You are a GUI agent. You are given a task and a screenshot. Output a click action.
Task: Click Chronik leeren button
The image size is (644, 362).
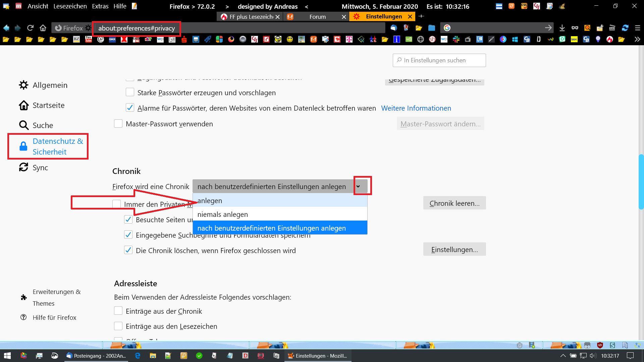click(x=454, y=203)
